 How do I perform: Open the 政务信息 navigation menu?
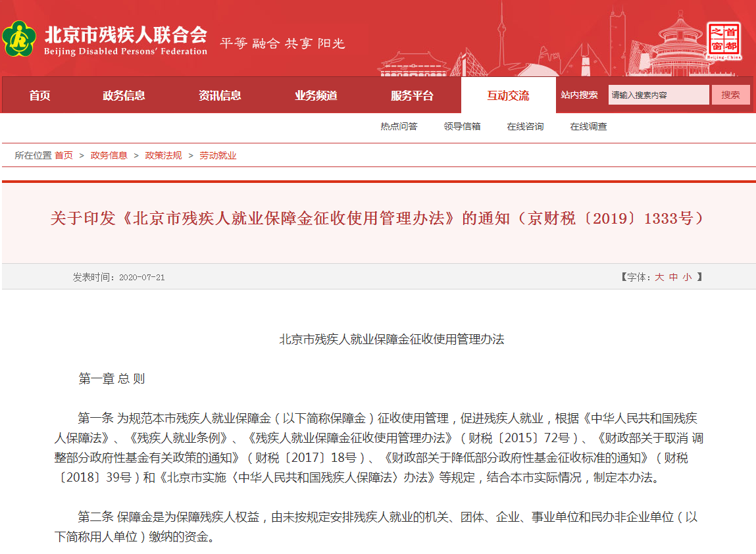coord(124,95)
